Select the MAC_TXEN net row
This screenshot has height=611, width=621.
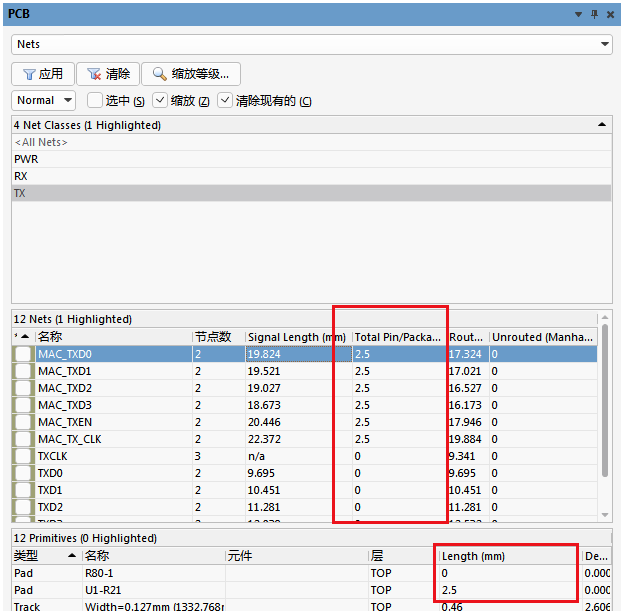pyautogui.click(x=305, y=422)
